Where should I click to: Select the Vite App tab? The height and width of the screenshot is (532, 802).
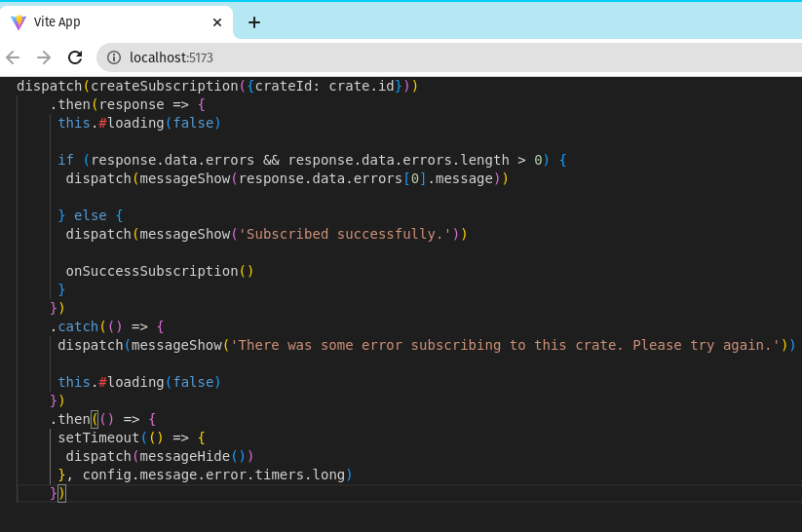click(x=117, y=22)
